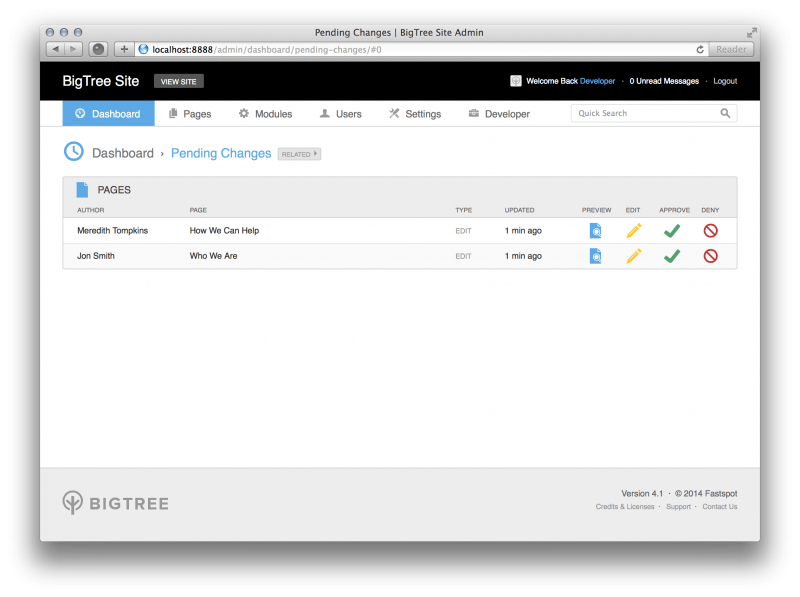
Task: Click the How We Can Help page name
Action: [x=224, y=231]
